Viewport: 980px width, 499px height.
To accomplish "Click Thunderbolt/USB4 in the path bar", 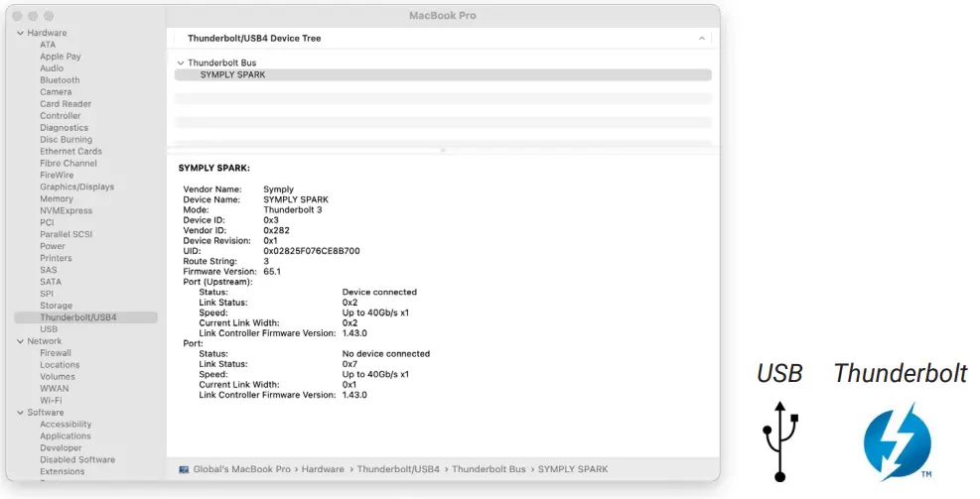I will 398,469.
